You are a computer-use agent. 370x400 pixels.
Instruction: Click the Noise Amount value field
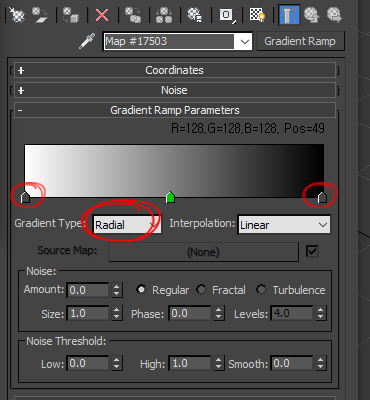pyautogui.click(x=88, y=290)
